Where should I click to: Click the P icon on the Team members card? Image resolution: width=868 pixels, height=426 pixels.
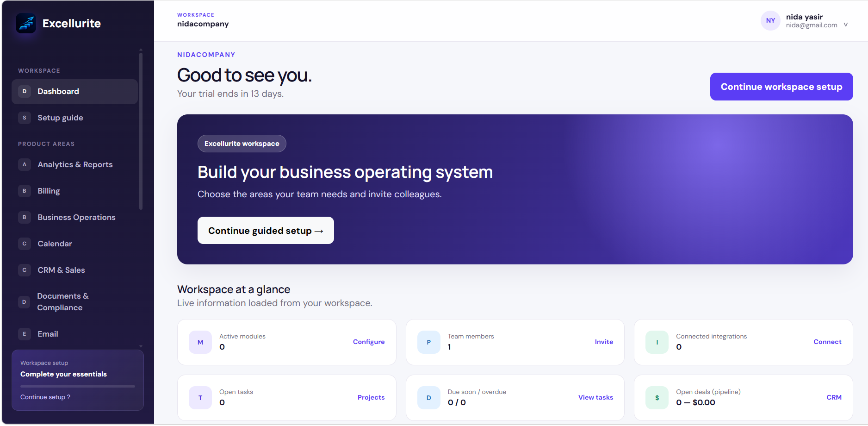(429, 342)
